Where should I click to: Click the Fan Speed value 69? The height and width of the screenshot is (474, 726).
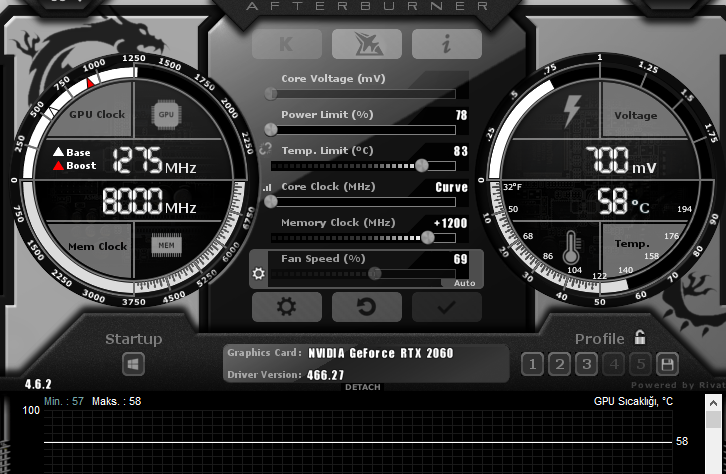[x=461, y=259]
